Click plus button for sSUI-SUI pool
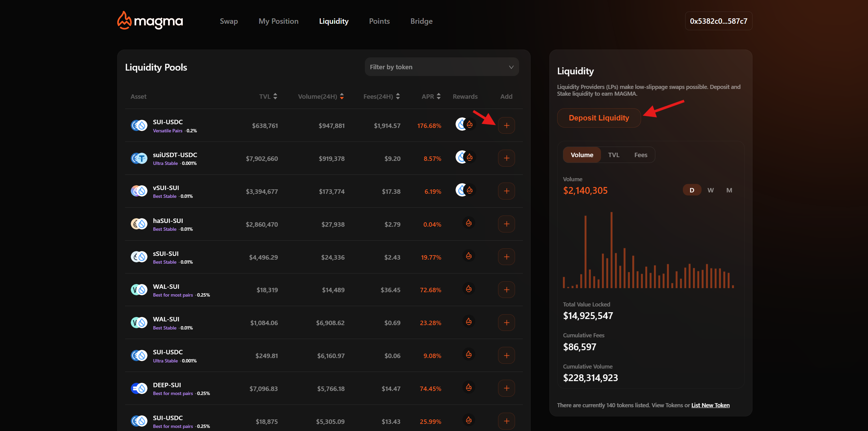Viewport: 868px width, 431px height. [506, 257]
